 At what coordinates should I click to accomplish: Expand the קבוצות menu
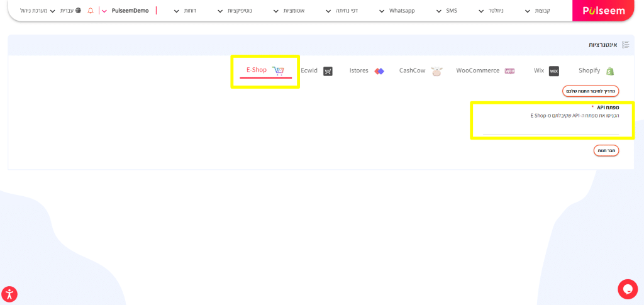coord(539,11)
